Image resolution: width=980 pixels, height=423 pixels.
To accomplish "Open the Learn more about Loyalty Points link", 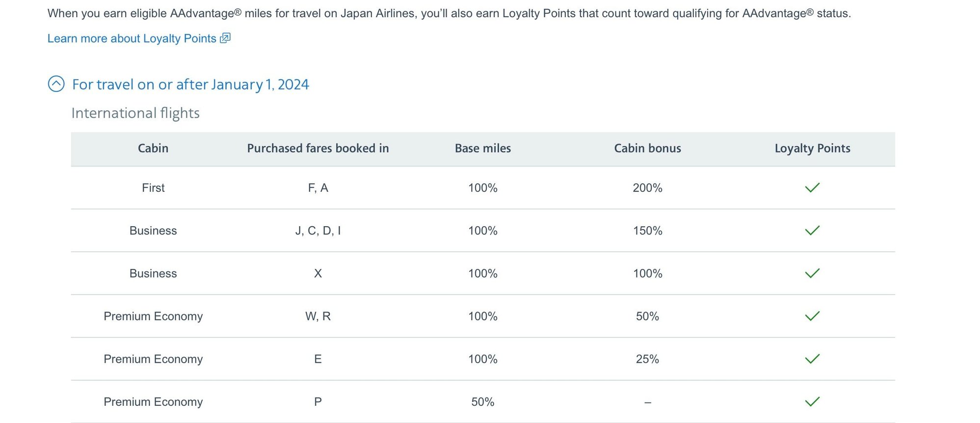I will tap(132, 39).
